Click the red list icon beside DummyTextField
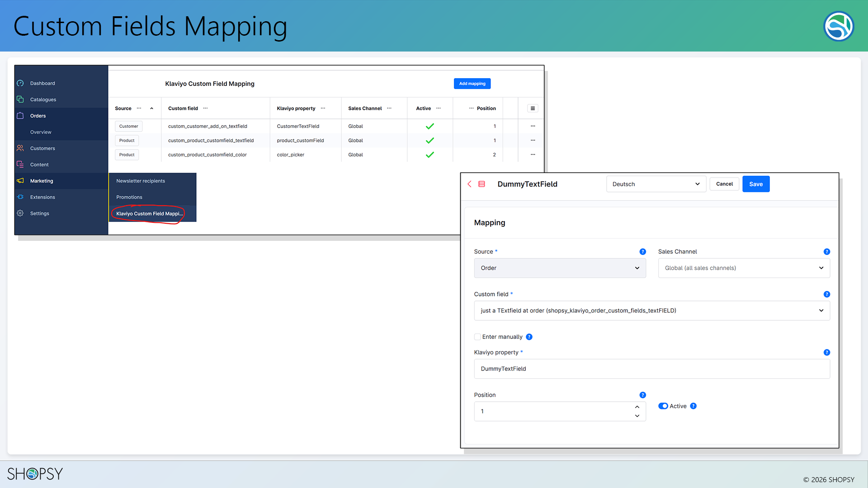The image size is (868, 488). [481, 184]
